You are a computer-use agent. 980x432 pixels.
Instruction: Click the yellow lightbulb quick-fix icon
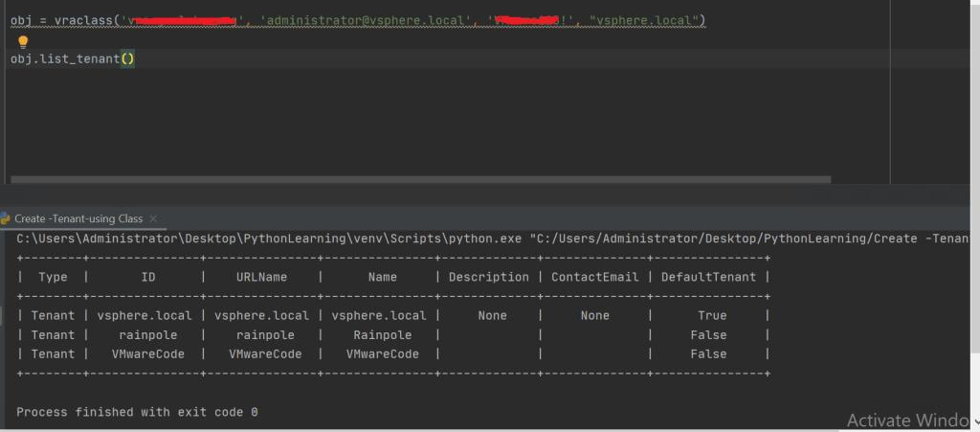[23, 41]
